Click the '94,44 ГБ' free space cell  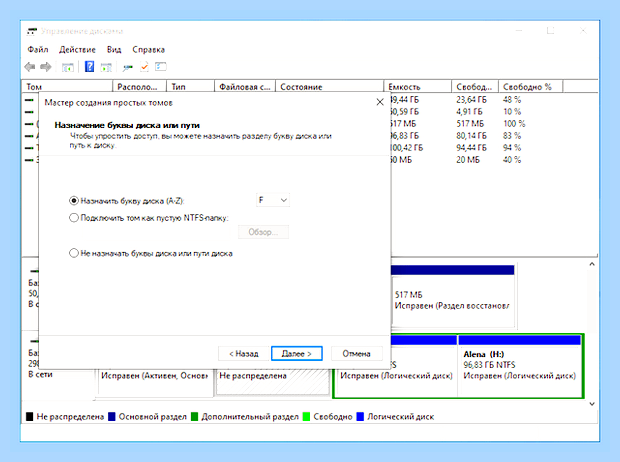[x=471, y=148]
